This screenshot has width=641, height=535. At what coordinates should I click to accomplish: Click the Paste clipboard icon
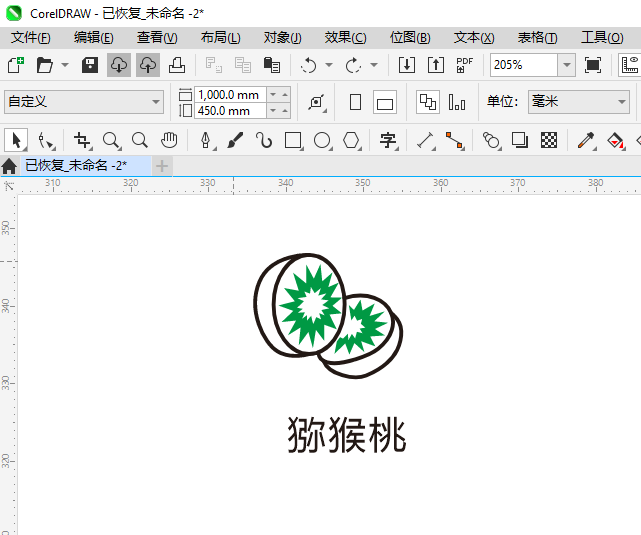click(272, 65)
